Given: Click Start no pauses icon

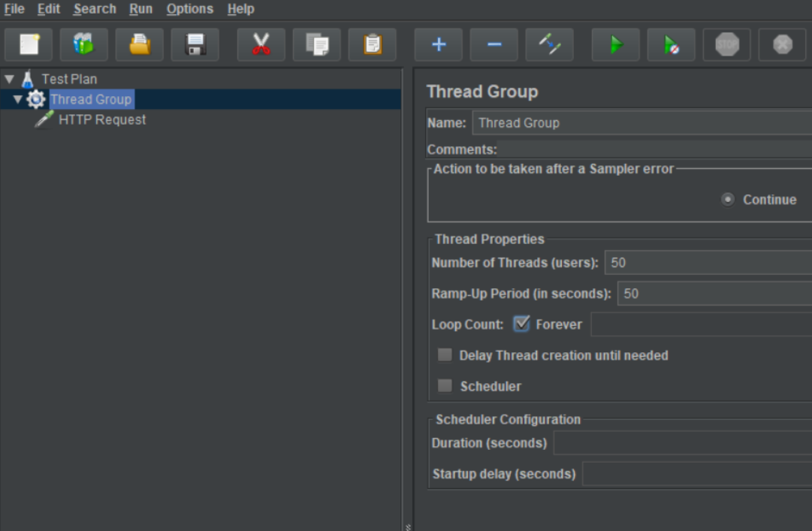Looking at the screenshot, I should (x=672, y=45).
